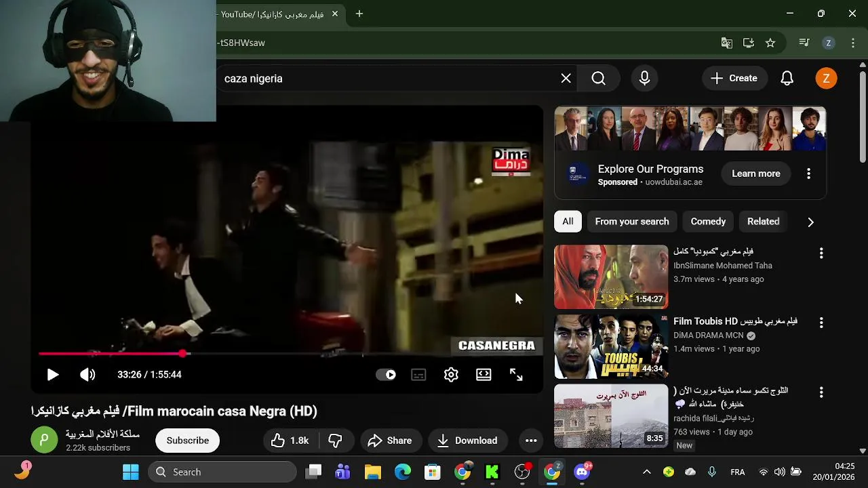868x488 pixels.
Task: Open Discord from taskbar
Action: (583, 472)
